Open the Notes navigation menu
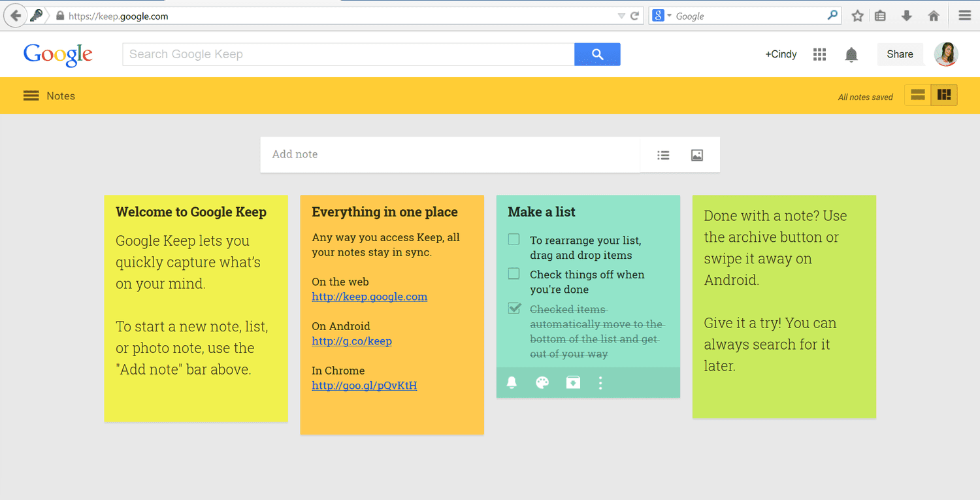The image size is (980, 500). (x=31, y=95)
